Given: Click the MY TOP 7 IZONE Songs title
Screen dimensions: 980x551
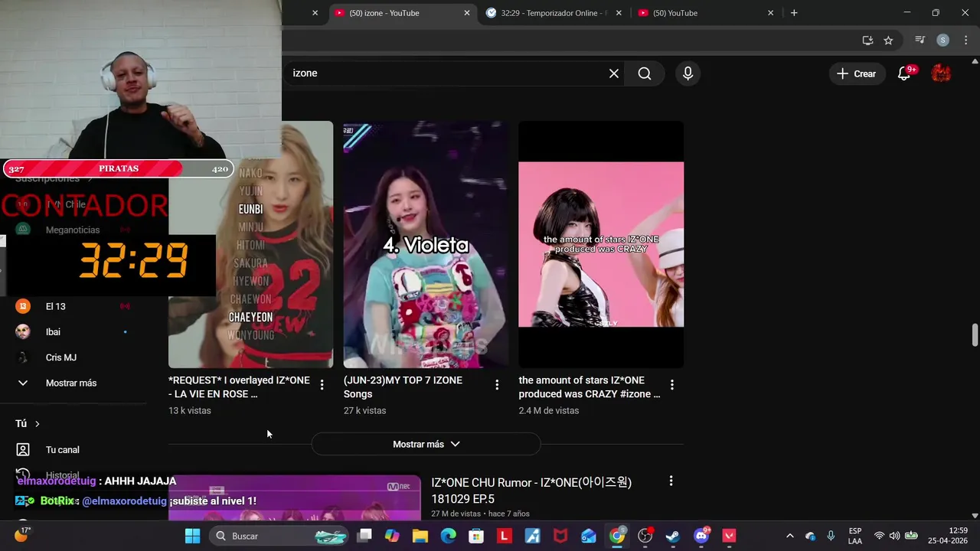Looking at the screenshot, I should (x=403, y=387).
